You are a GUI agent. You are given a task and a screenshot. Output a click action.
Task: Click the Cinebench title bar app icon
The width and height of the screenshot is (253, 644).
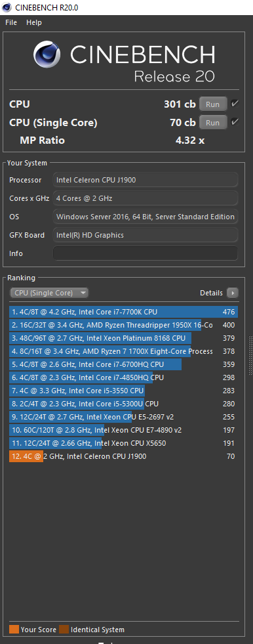pyautogui.click(x=7, y=7)
